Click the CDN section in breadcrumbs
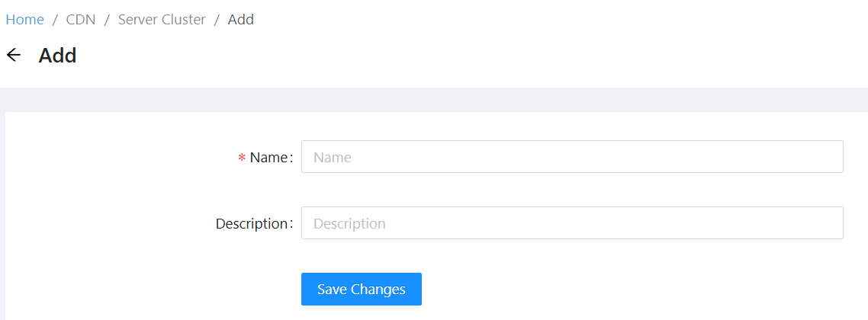This screenshot has width=868, height=320. 81,20
